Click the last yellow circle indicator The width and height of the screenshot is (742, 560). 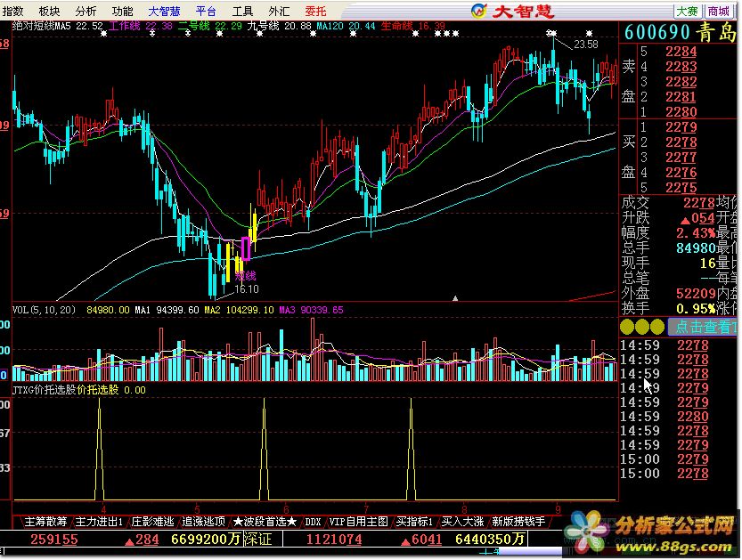coord(657,327)
